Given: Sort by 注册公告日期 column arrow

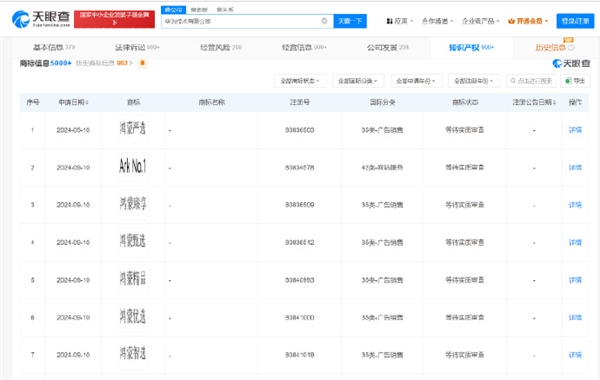Looking at the screenshot, I should tap(554, 102).
